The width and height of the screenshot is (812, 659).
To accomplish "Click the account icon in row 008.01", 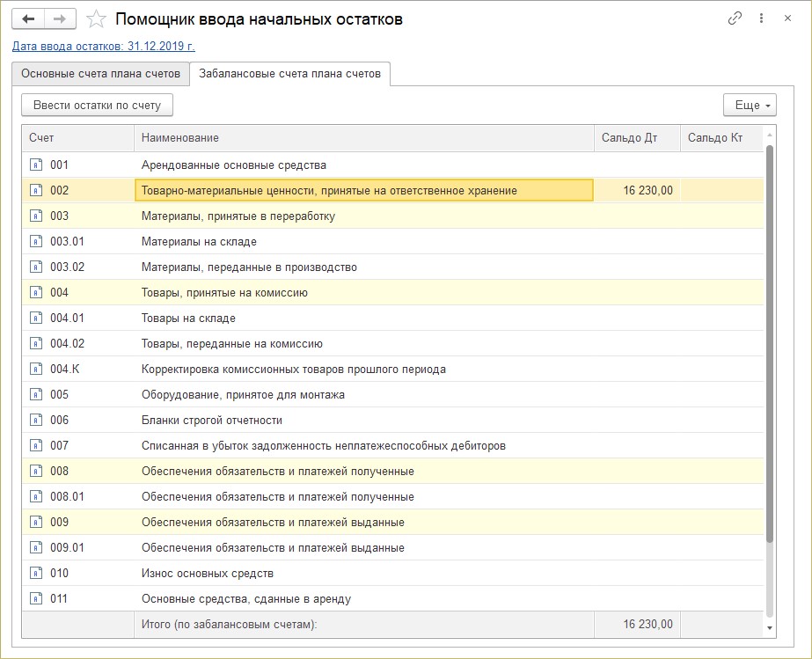I will [36, 496].
